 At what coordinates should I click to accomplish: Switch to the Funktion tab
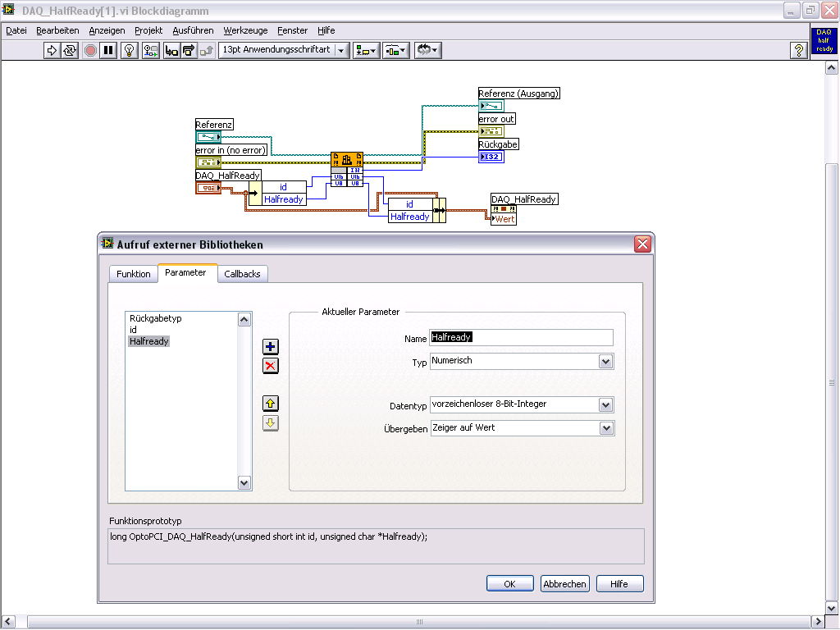133,274
